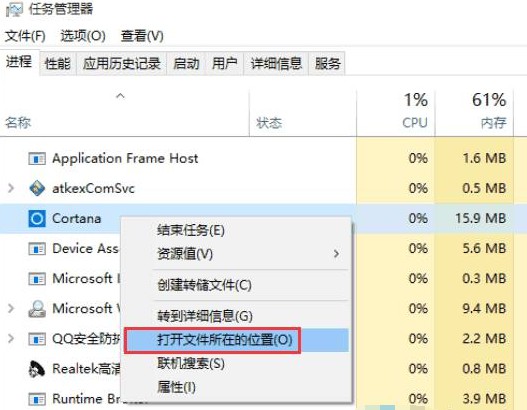Choose 属性(I) in context menu
Image resolution: width=527 pixels, height=410 pixels.
pos(236,387)
